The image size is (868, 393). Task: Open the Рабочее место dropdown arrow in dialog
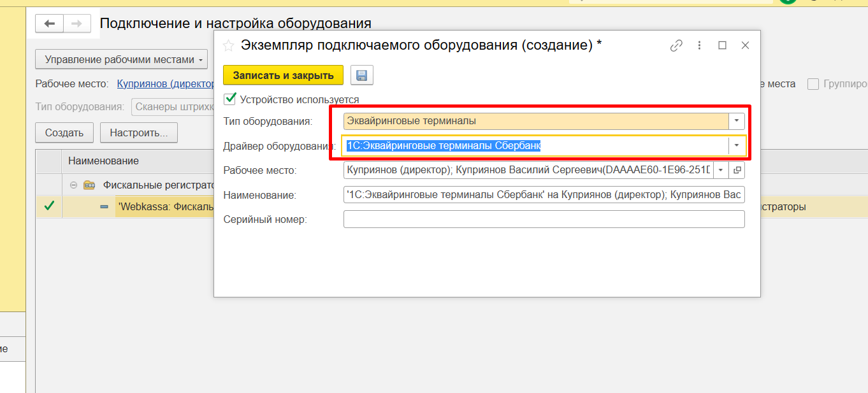[721, 170]
